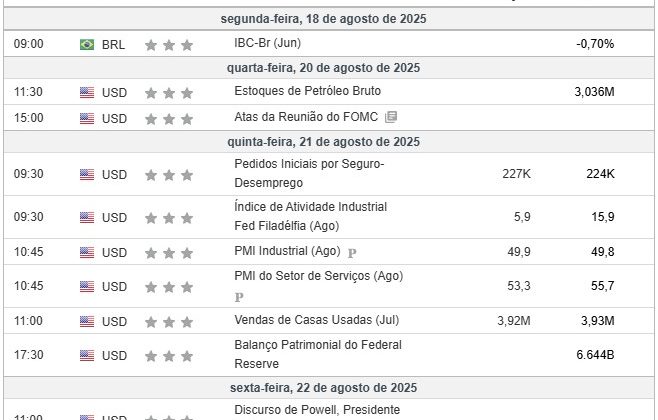The image size is (658, 420).
Task: Select the quinta-feira, 21 de agosto header
Action: pos(324,142)
